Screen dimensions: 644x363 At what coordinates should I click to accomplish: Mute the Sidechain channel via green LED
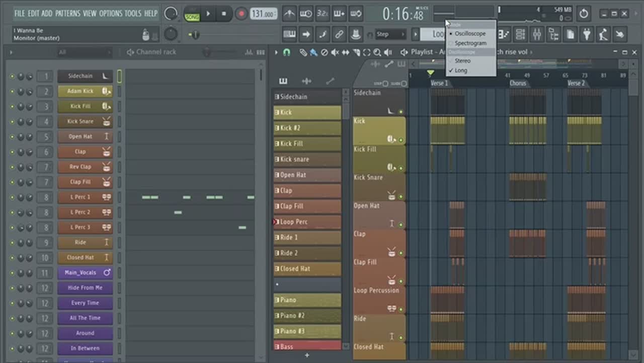pyautogui.click(x=12, y=77)
